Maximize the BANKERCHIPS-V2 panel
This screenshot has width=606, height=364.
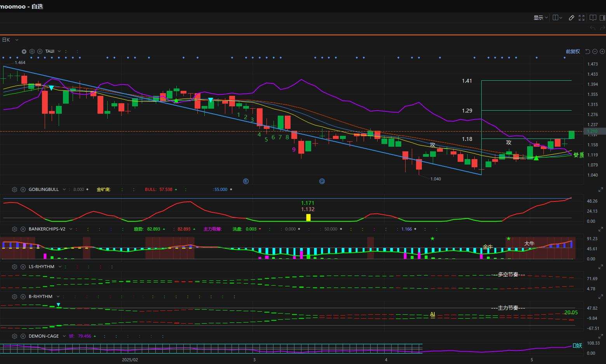[x=601, y=229]
